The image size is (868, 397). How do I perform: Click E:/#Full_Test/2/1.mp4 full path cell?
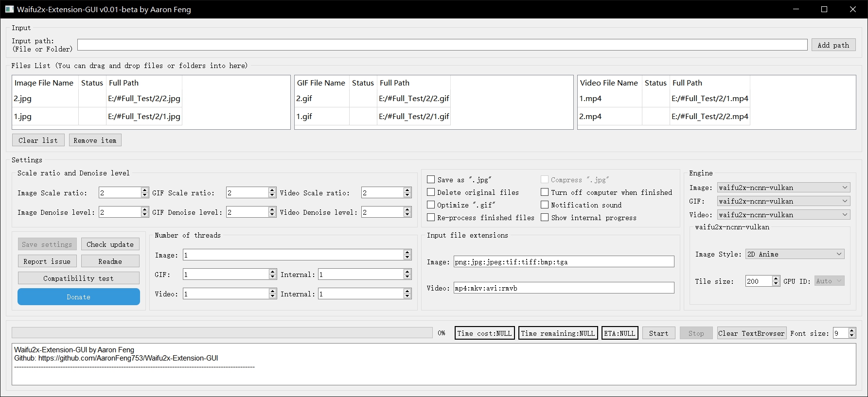pos(709,99)
